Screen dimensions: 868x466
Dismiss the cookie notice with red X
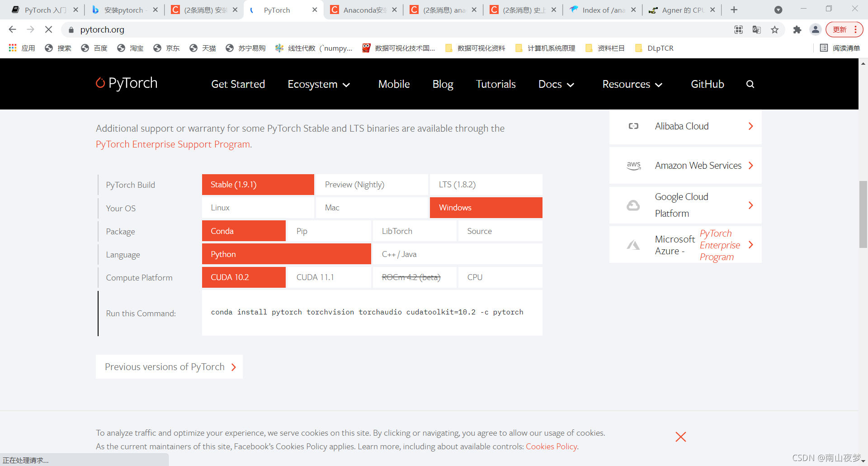tap(680, 437)
